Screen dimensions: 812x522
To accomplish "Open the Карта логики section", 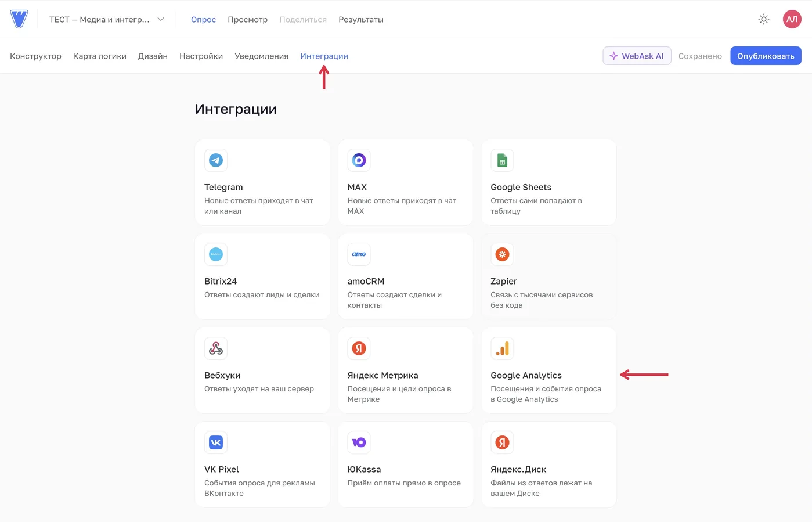I will (100, 56).
